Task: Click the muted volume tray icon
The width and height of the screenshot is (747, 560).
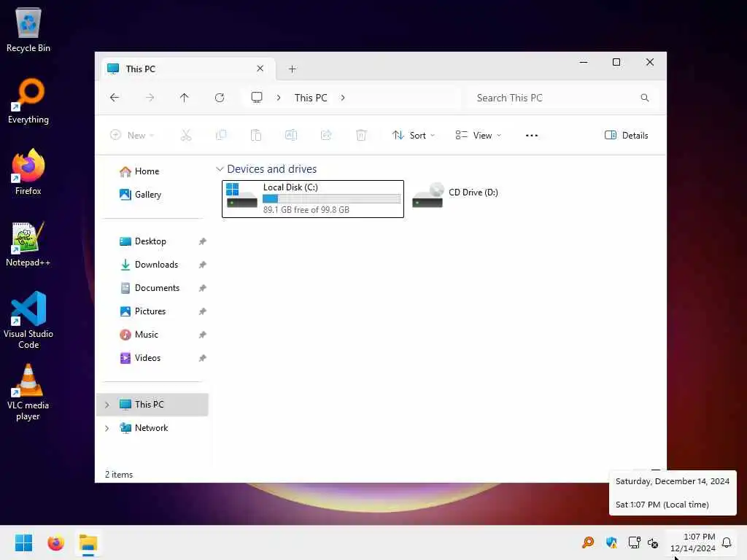Action: tap(653, 542)
